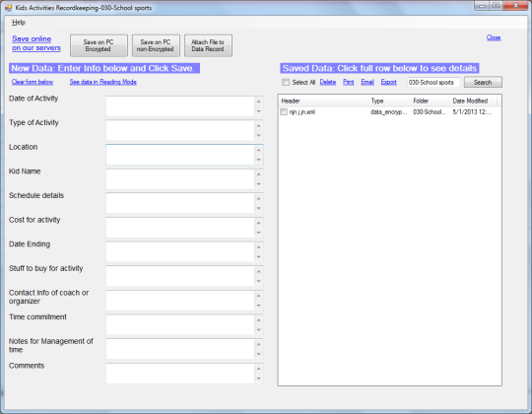Screen dimensions: 532x414
Task: Click the Close link at top right
Action: coord(494,37)
